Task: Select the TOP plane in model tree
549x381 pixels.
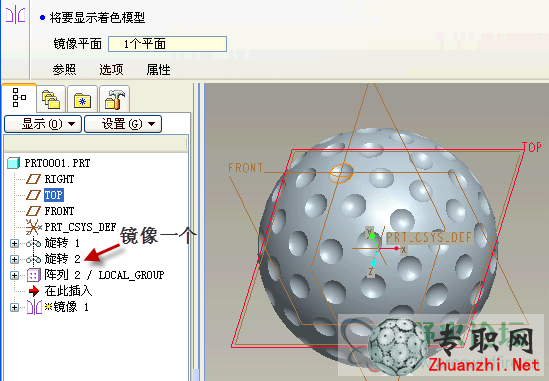Action: [x=54, y=195]
